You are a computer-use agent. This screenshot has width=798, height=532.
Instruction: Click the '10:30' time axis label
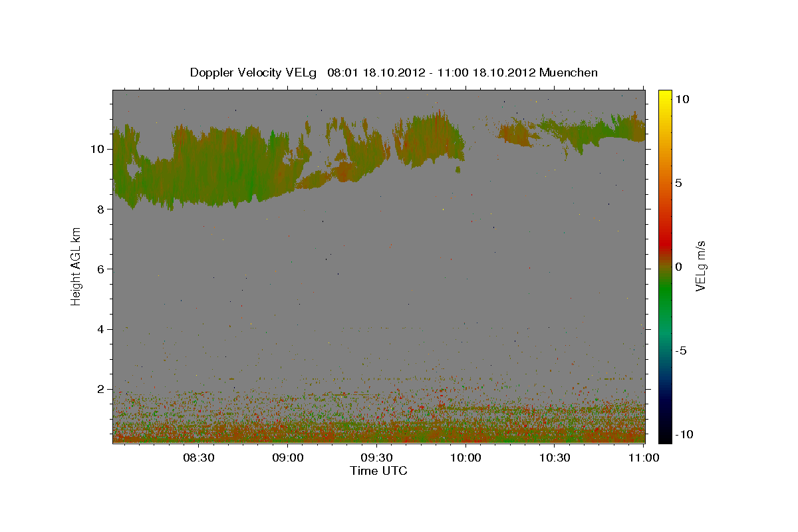(x=555, y=458)
